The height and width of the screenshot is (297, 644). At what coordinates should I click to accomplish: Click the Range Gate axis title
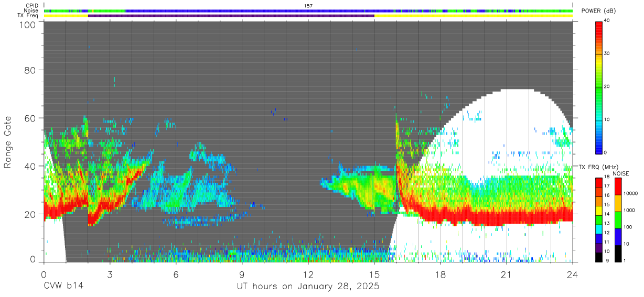pyautogui.click(x=8, y=142)
